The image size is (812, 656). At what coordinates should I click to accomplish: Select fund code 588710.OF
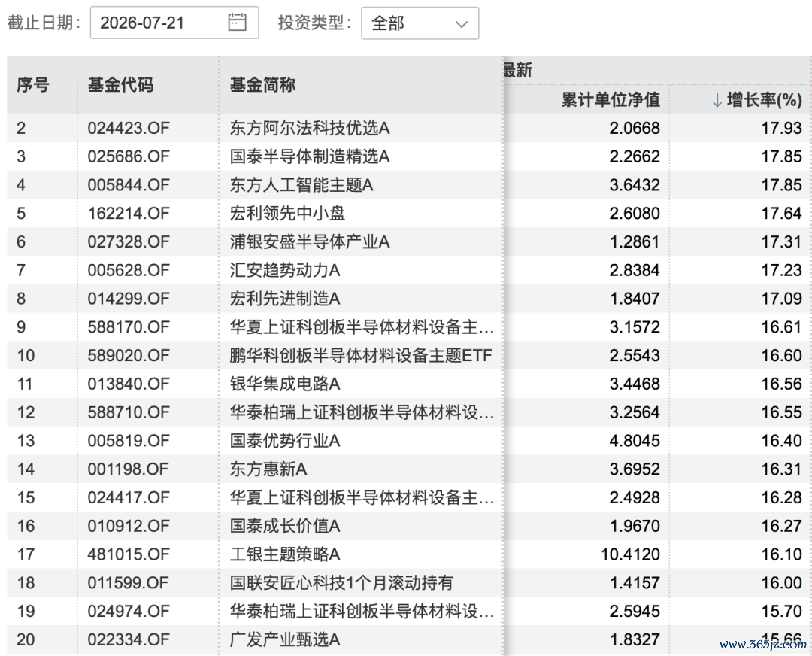129,413
